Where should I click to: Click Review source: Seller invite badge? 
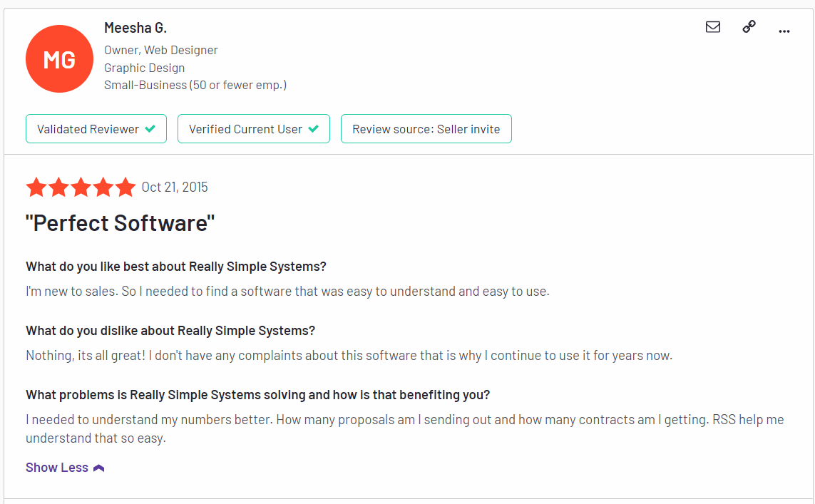tap(426, 129)
